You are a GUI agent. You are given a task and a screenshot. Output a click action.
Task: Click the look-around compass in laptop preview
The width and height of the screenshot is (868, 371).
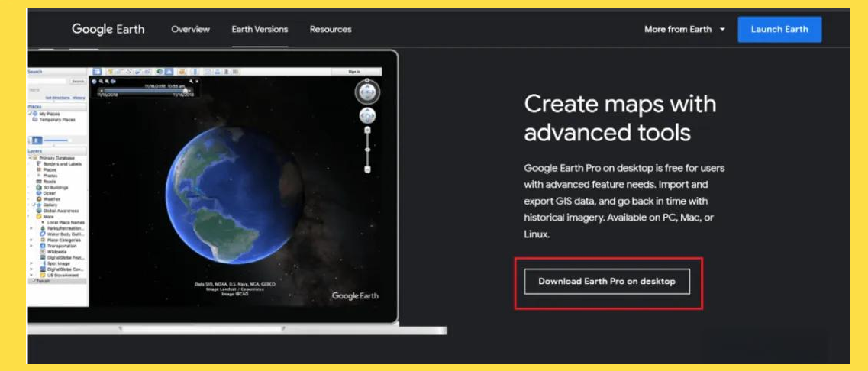[x=367, y=92]
